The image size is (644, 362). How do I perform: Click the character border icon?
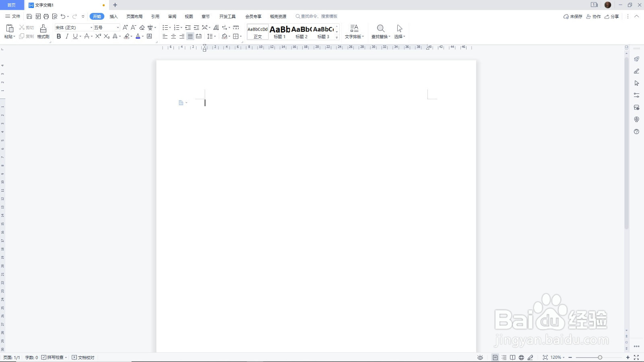click(x=149, y=36)
